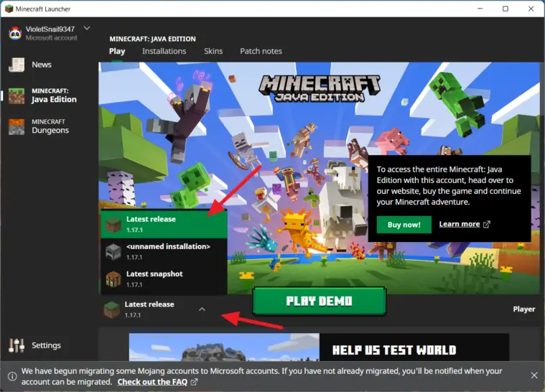Expand the account dropdown chevron
Image resolution: width=545 pixels, height=392 pixels.
(x=87, y=29)
